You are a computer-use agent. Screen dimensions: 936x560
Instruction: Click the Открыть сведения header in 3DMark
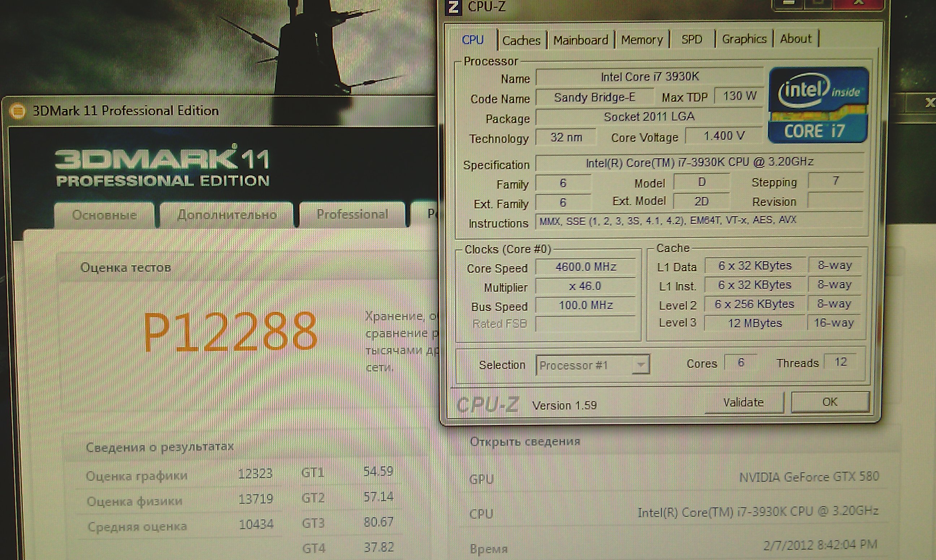(x=525, y=441)
